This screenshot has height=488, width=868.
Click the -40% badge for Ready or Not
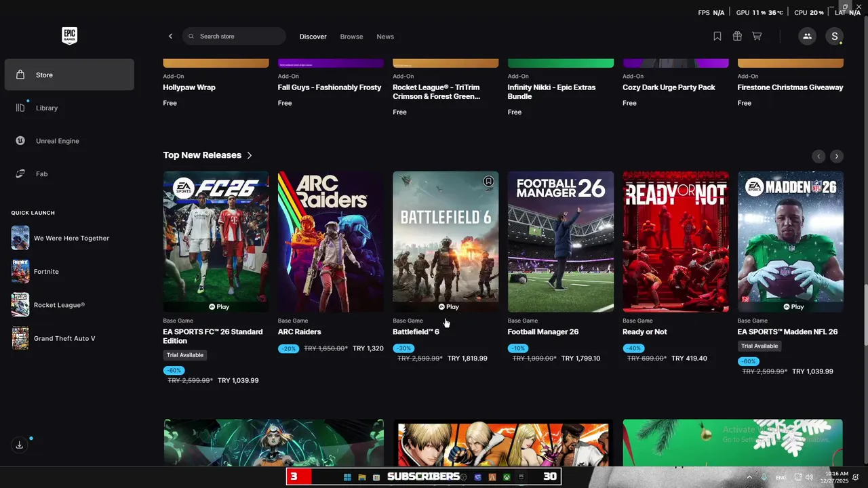coord(633,348)
